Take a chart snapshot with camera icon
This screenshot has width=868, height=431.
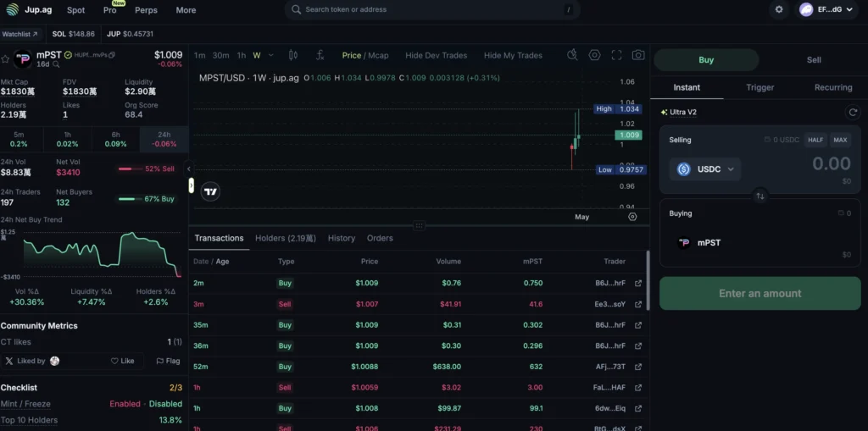(x=638, y=55)
